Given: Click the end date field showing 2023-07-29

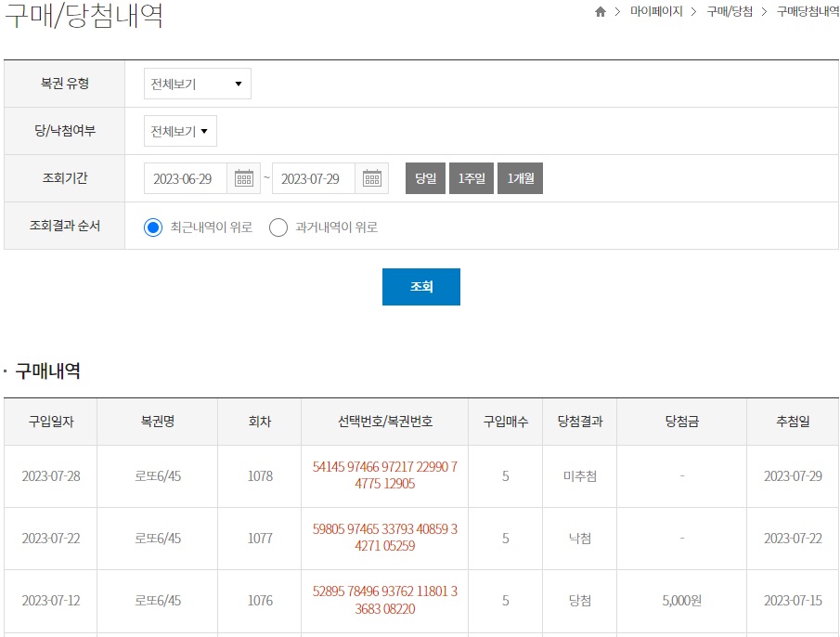Looking at the screenshot, I should tap(313, 177).
